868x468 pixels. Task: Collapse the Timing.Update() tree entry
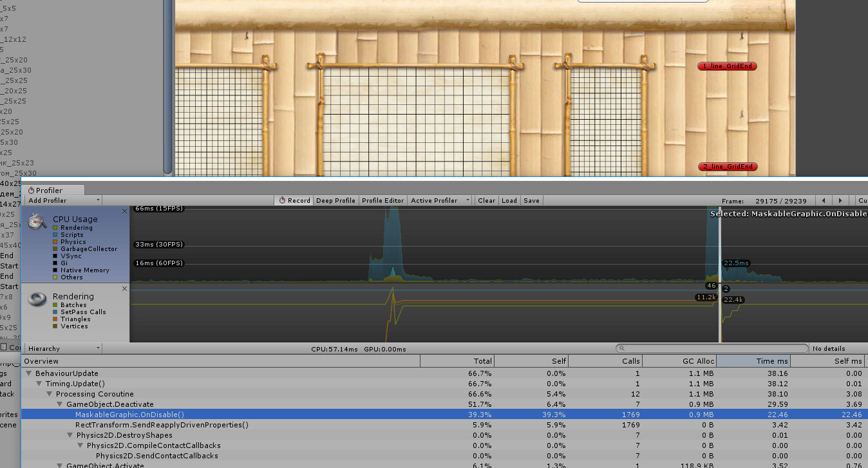pos(39,384)
